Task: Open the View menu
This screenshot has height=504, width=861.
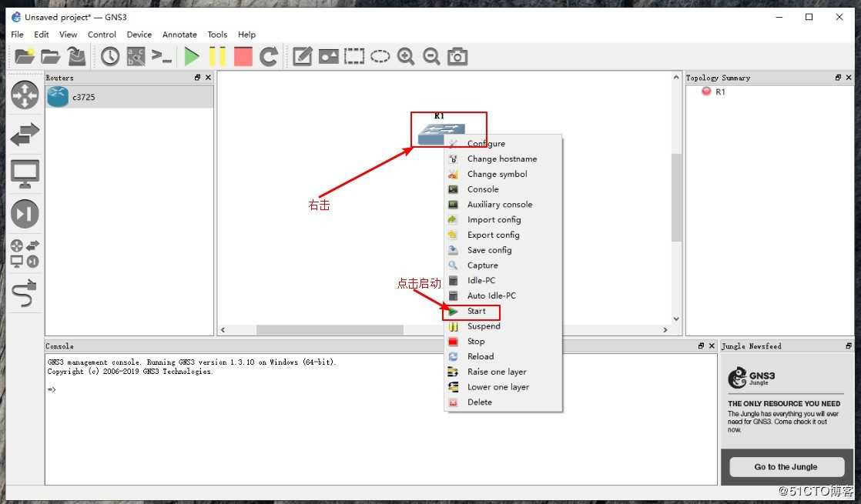Action: pos(68,34)
